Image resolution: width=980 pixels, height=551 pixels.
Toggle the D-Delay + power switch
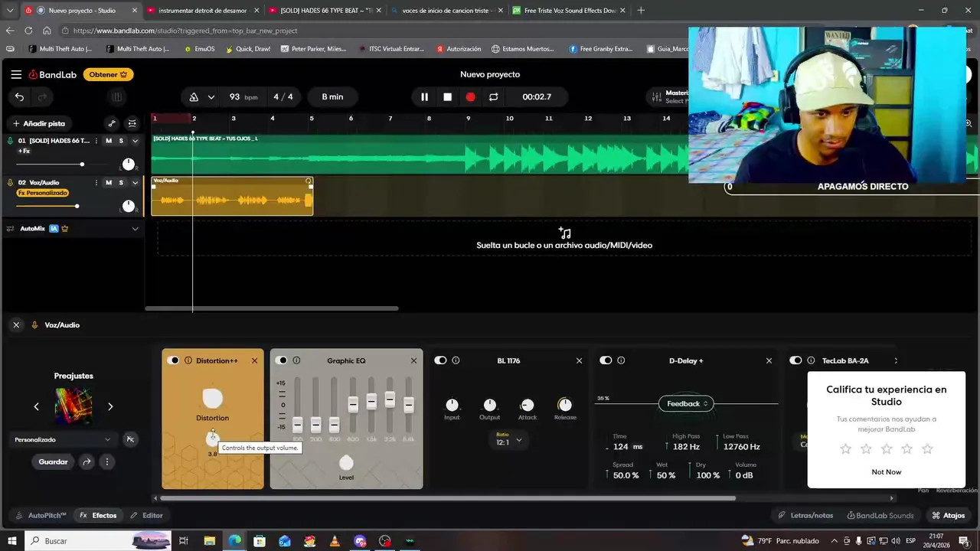606,360
